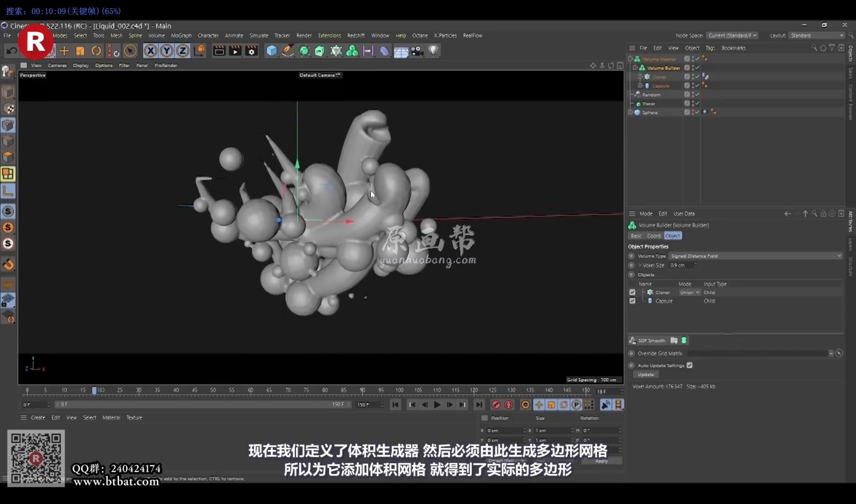
Task: Select the Rotate tool icon
Action: 96,50
